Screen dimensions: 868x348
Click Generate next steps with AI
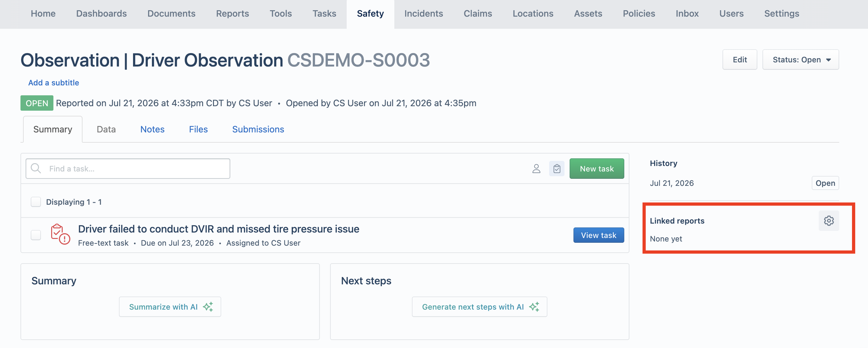[x=479, y=306]
